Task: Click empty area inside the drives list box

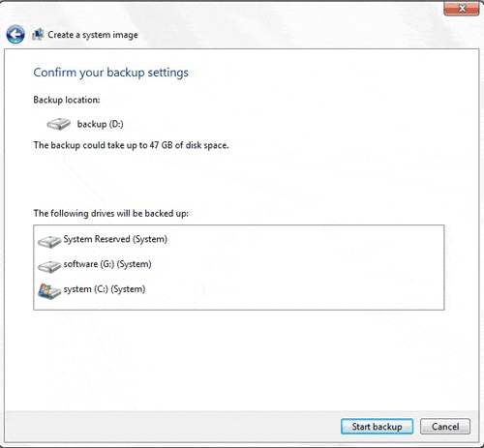Action: 290,268
